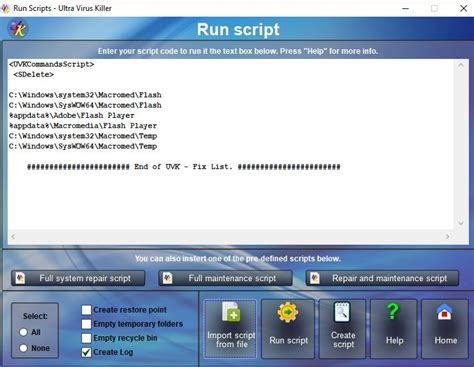
Task: Click the C:\Windows\system32\Macromed\Temp line
Action: [83, 136]
